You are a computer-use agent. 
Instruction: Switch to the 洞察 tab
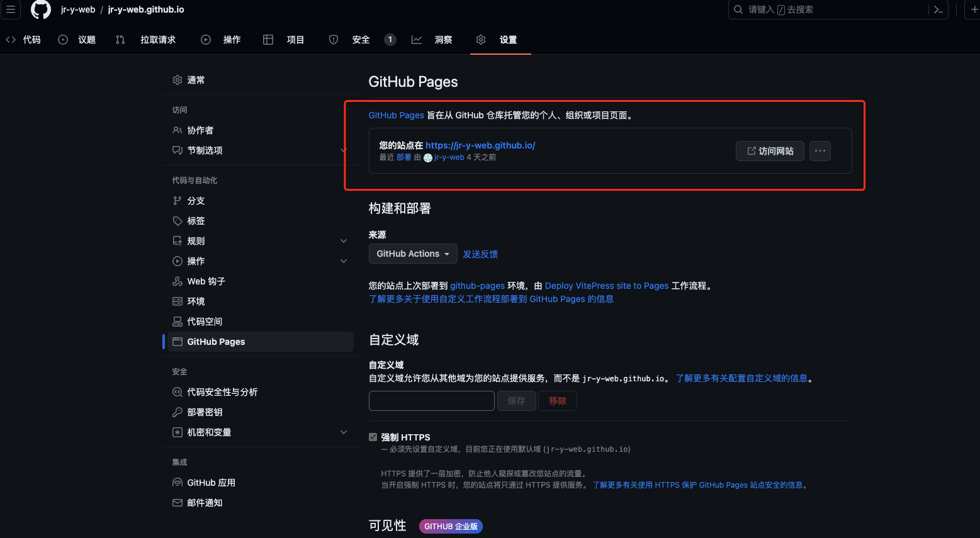(432, 40)
